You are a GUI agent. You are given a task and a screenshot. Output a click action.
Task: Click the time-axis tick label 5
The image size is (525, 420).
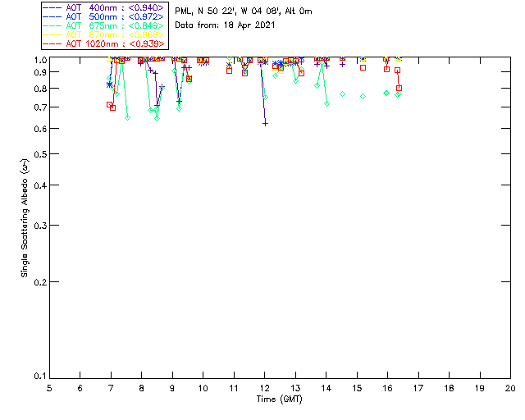click(49, 388)
